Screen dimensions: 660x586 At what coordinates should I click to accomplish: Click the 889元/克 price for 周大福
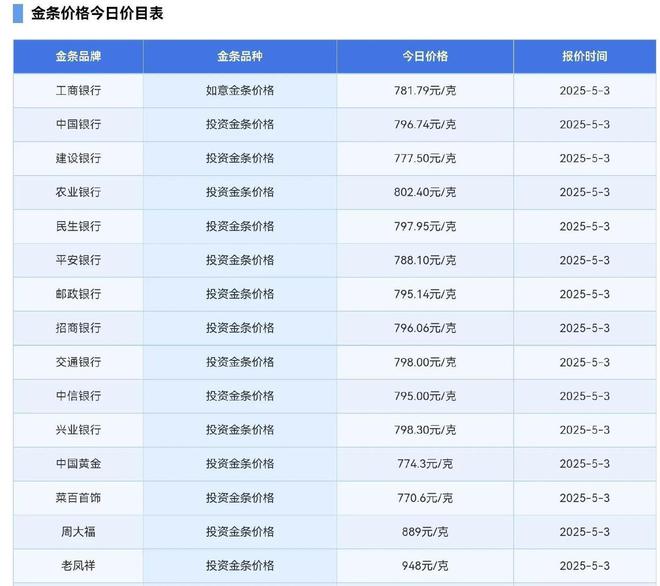[425, 532]
